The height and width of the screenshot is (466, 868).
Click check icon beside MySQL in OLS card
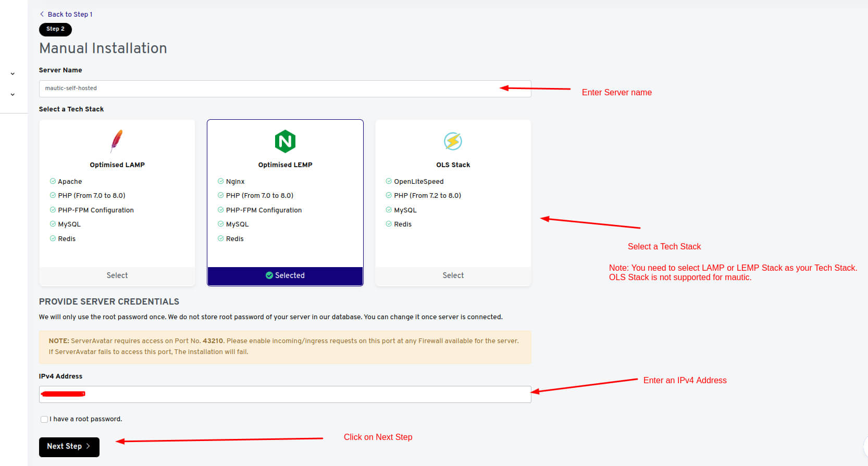[389, 210]
